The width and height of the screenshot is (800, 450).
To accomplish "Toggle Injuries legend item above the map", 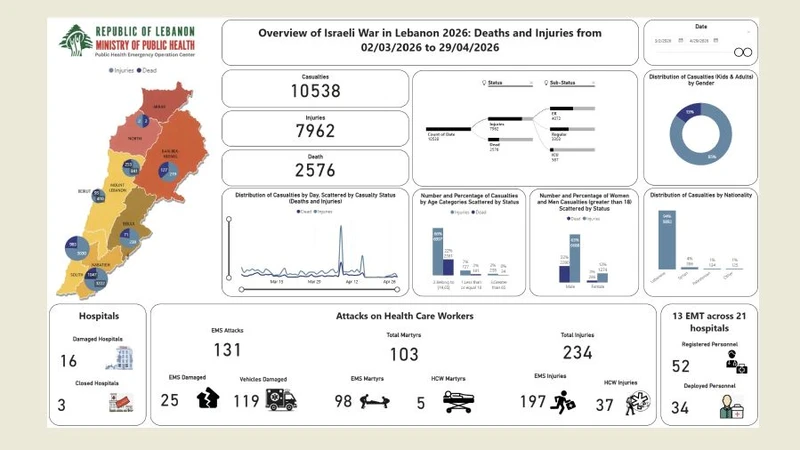I will 123,71.
